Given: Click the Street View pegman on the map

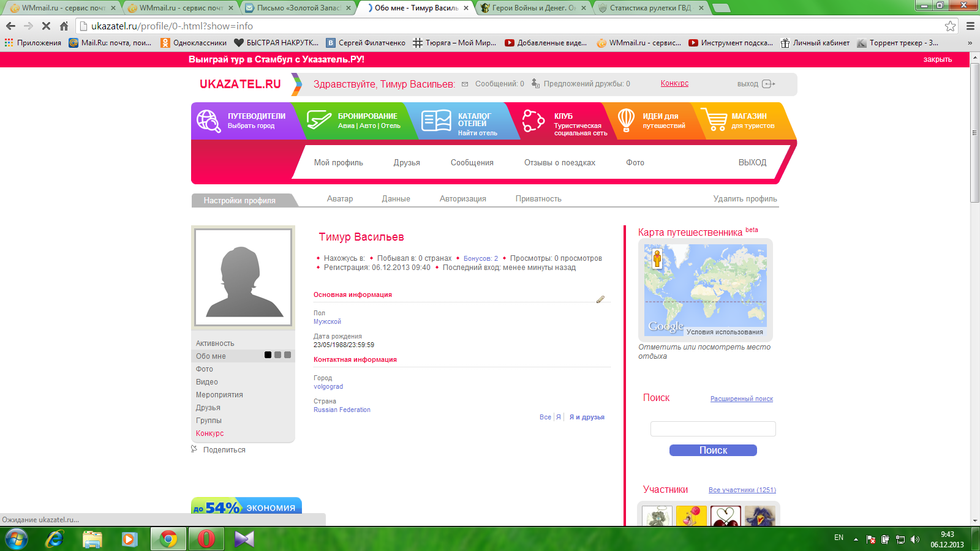Looking at the screenshot, I should (657, 259).
